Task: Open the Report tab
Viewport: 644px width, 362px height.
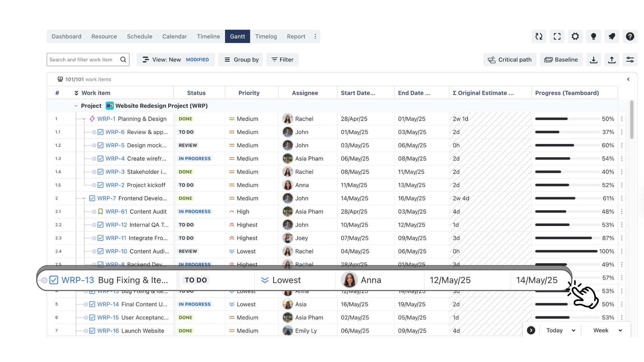Action: point(296,36)
